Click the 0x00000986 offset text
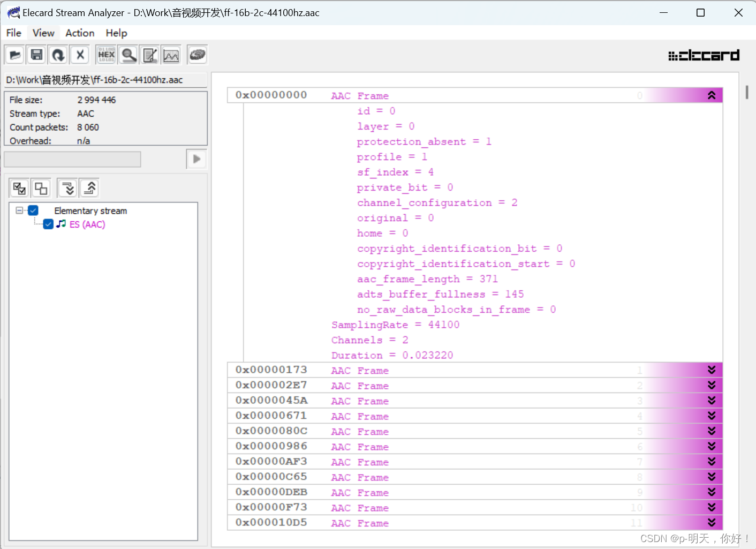 (271, 446)
